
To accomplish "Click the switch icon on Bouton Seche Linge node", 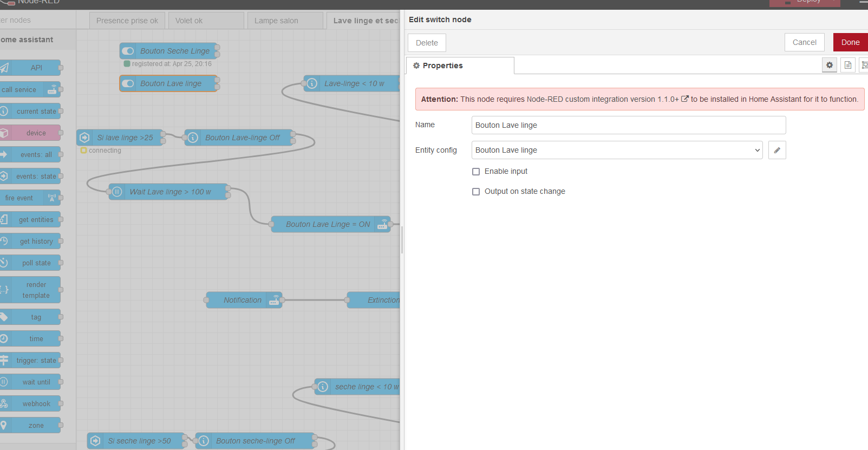I will click(x=128, y=51).
